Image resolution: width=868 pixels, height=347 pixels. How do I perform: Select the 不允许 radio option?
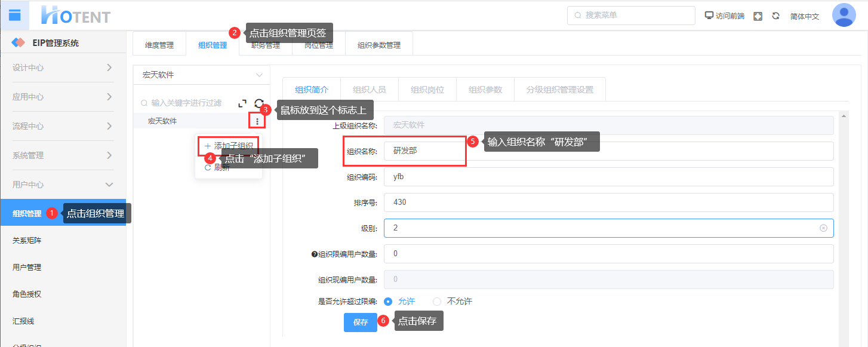tap(437, 301)
